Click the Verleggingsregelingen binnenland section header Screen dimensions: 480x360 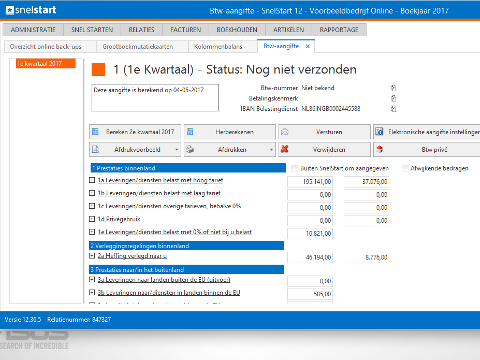(x=187, y=246)
